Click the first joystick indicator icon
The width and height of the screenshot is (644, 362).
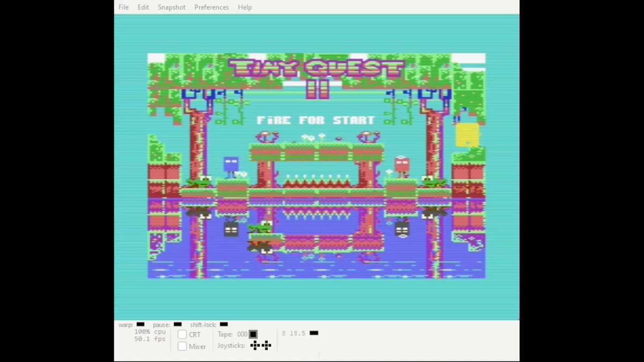point(255,345)
